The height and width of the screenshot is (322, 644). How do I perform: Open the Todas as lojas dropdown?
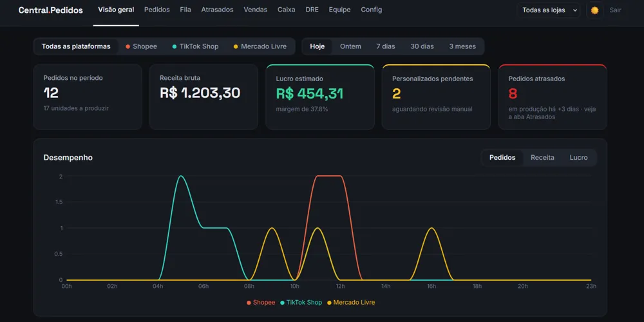point(548,10)
